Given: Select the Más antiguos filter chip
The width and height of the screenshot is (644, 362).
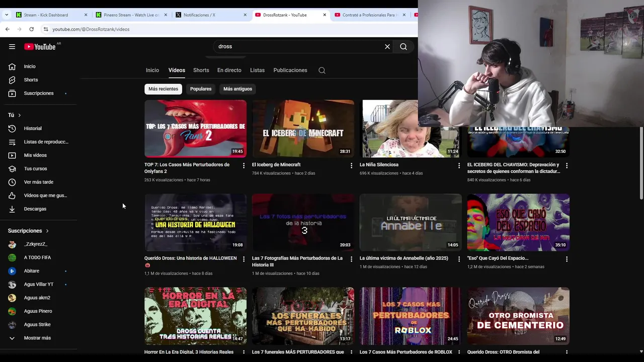Looking at the screenshot, I should tap(237, 89).
